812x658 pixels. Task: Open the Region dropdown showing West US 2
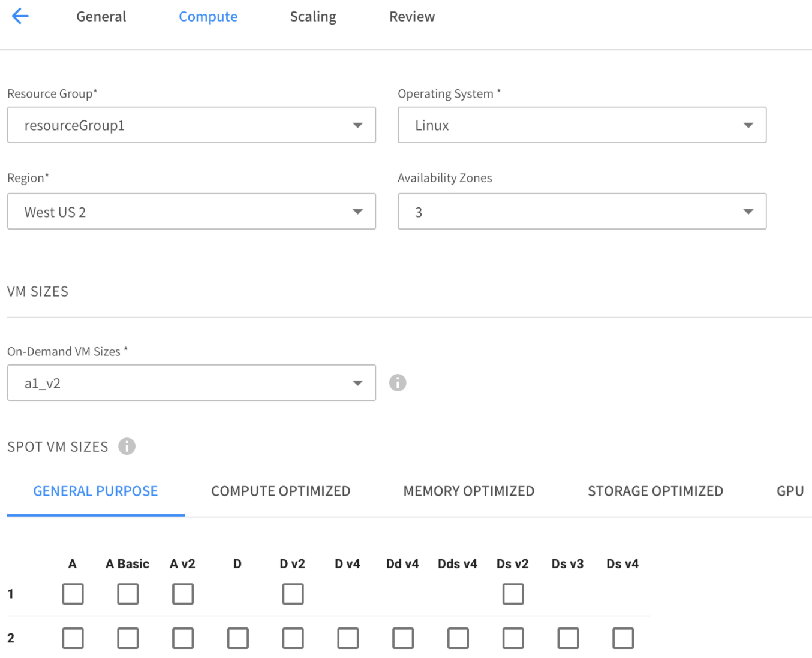tap(191, 212)
